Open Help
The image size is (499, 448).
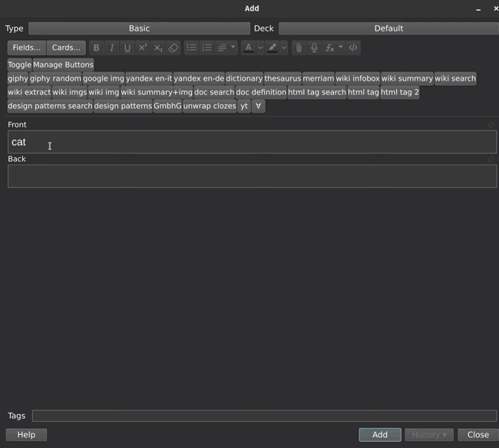pyautogui.click(x=26, y=435)
